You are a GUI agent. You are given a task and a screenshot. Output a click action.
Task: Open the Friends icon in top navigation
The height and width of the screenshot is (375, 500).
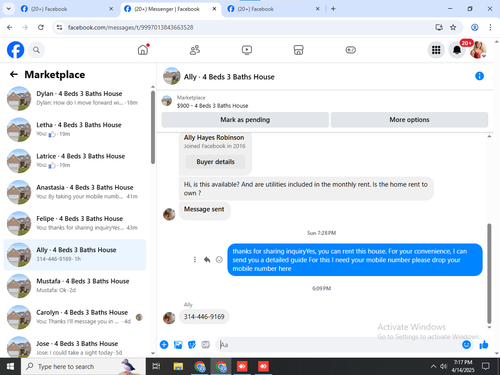[195, 50]
